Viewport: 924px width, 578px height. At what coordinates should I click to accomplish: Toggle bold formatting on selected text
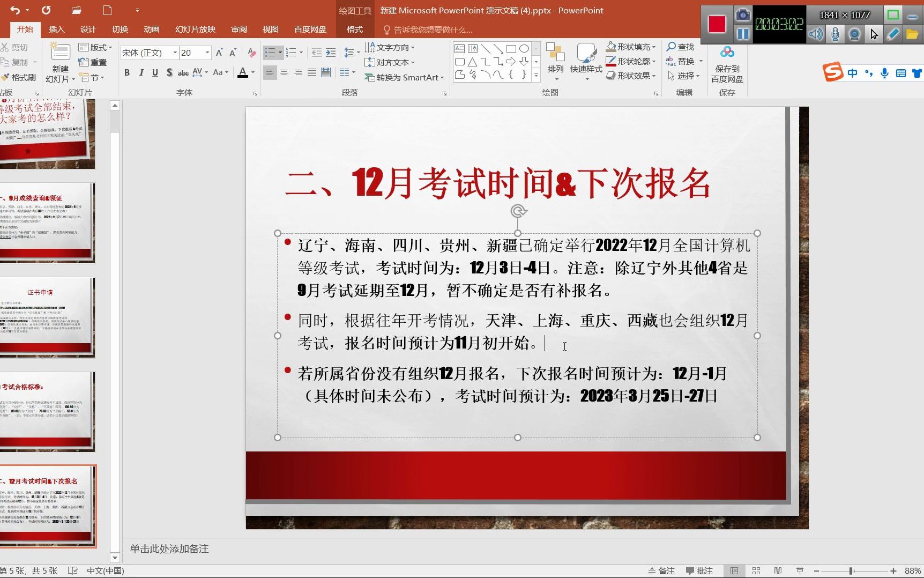click(127, 72)
